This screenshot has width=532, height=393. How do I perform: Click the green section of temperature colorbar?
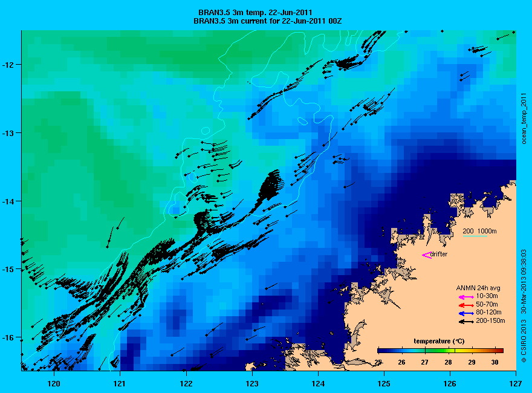click(436, 351)
